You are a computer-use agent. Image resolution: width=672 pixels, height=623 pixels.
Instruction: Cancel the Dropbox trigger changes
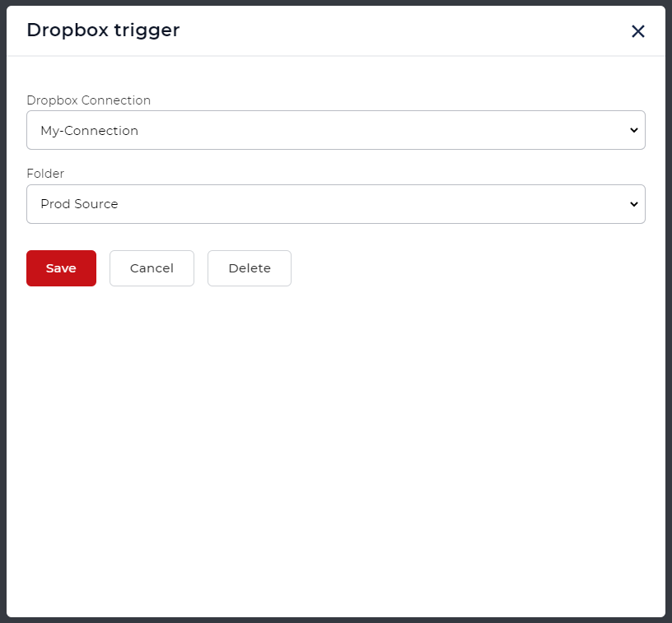[152, 267]
